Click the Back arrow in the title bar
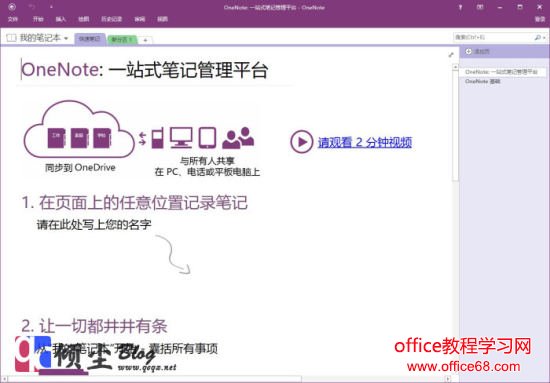 (x=12, y=7)
